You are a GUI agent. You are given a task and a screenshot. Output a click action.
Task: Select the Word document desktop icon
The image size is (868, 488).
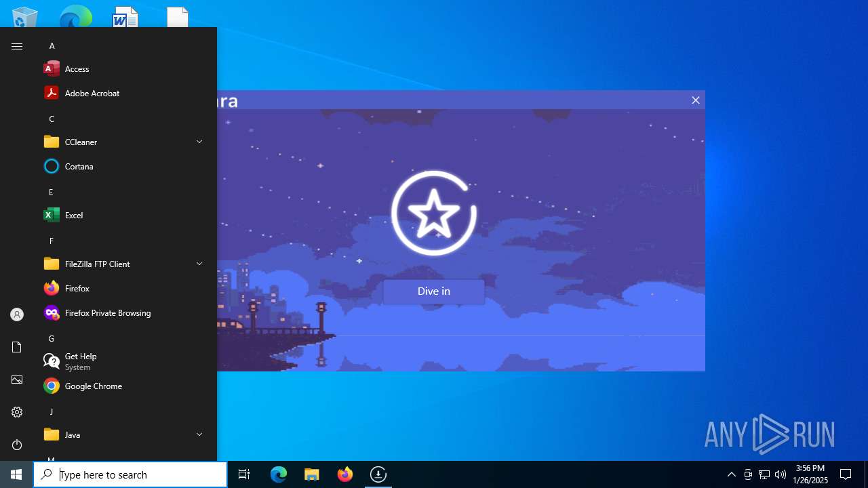pos(126,17)
